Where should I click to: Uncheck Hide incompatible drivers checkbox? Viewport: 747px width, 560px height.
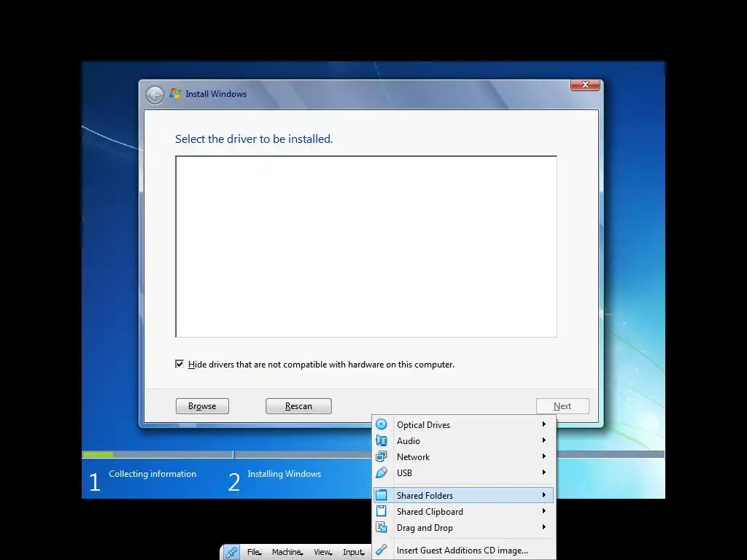pos(179,365)
